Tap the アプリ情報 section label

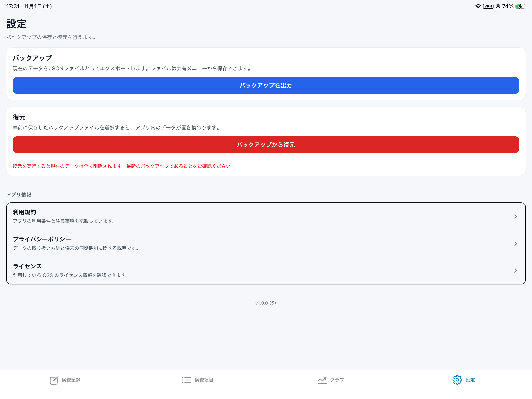coord(19,195)
